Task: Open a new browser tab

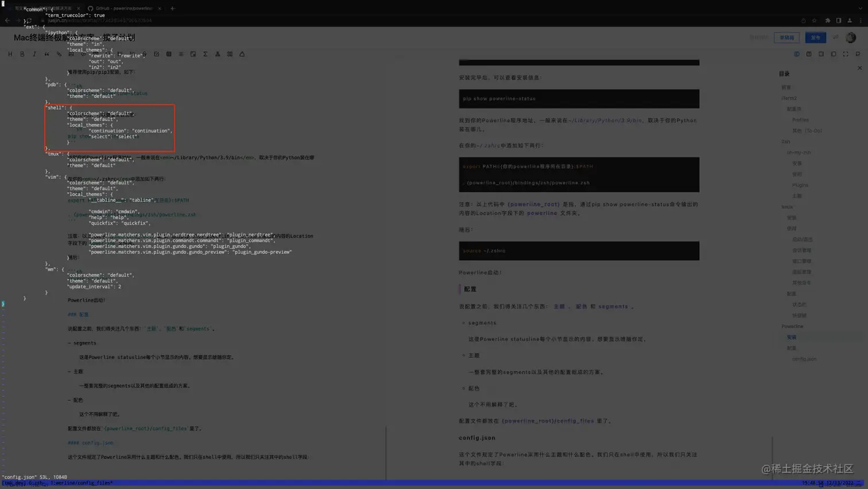Action: pos(172,8)
